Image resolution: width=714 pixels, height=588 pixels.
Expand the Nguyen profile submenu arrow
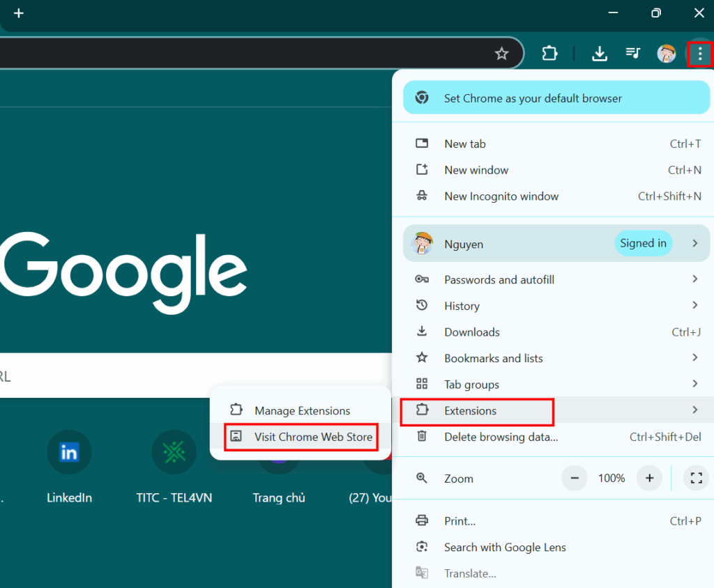695,243
